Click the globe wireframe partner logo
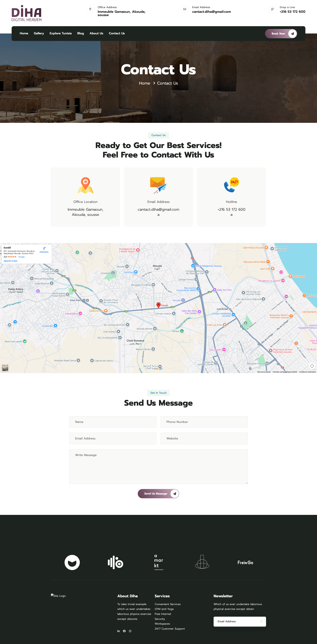This screenshot has height=644, width=317. point(202,562)
